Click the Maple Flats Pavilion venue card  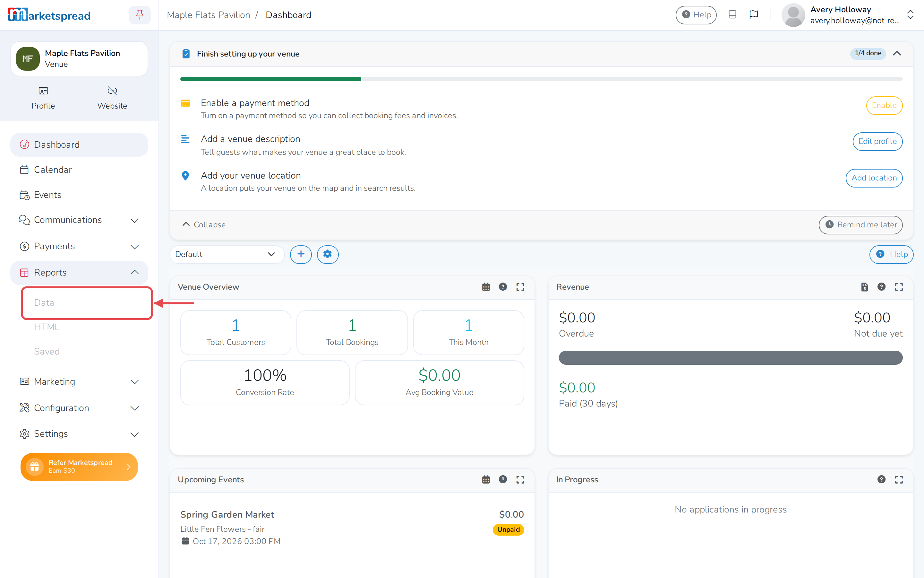coord(79,58)
